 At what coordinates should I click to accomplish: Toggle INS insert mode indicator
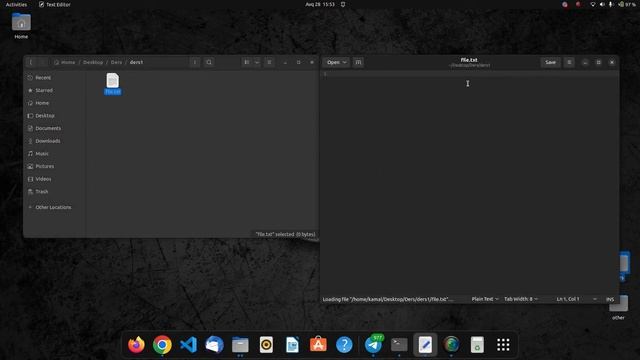tap(610, 299)
